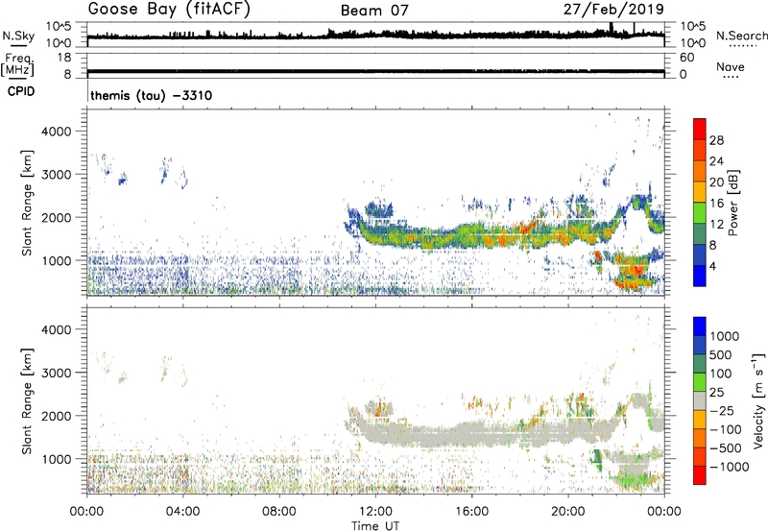Click the "12:00" time tick label
768x532 pixels.
click(375, 512)
